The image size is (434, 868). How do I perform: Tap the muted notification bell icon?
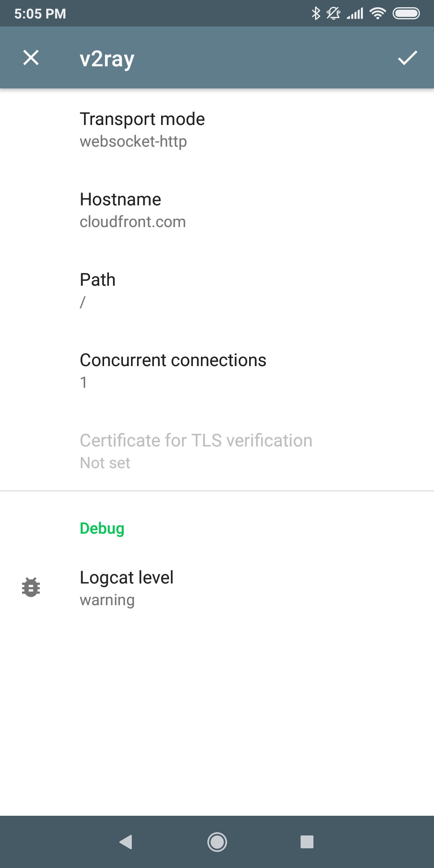click(x=333, y=13)
